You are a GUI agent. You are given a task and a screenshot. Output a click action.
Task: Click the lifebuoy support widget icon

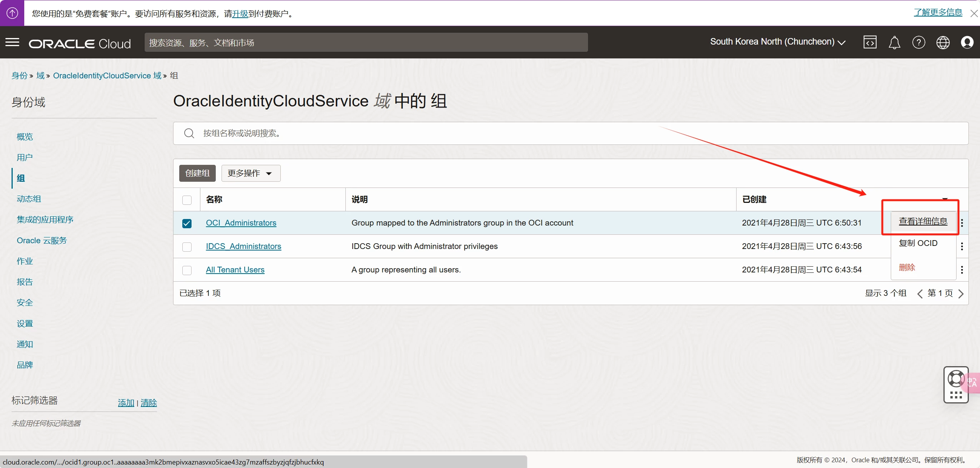956,379
